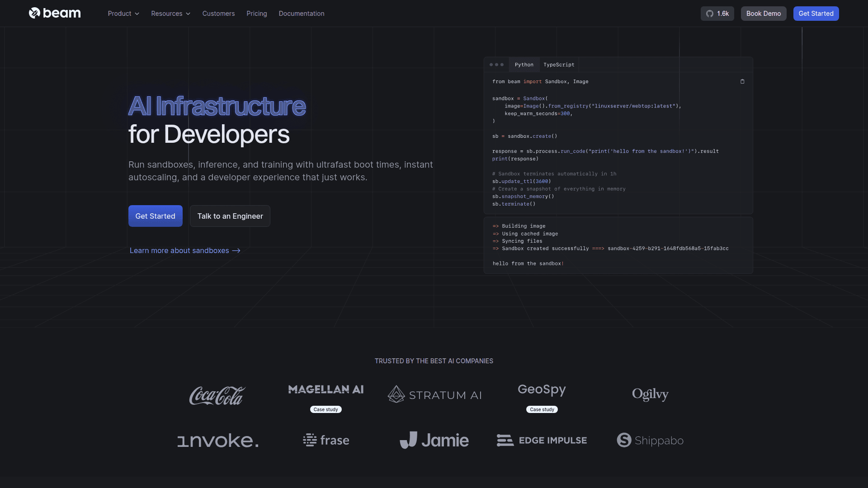Click the Coca-Cola logo
Image resolution: width=868 pixels, height=488 pixels.
tap(217, 395)
